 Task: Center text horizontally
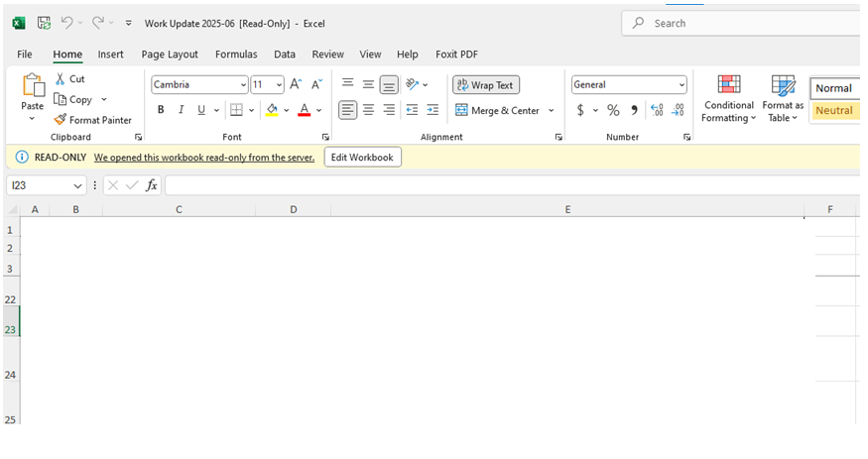click(x=368, y=110)
